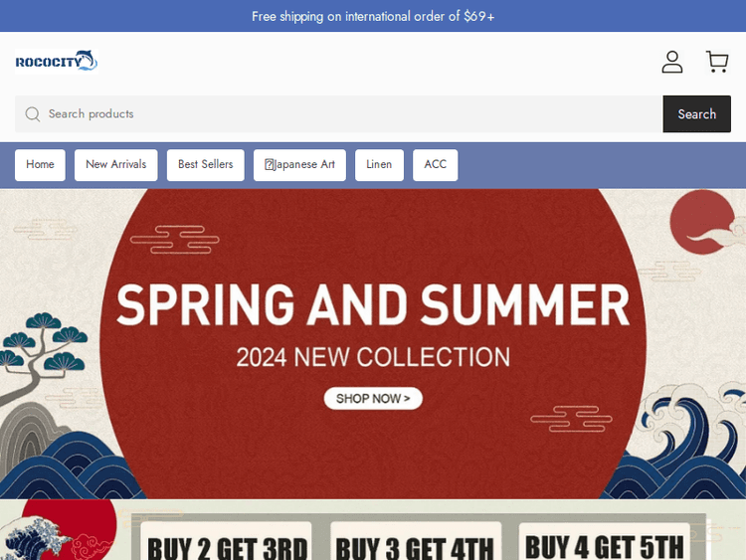The height and width of the screenshot is (560, 746).
Task: Select the Japanese Art menu item
Action: 299,165
